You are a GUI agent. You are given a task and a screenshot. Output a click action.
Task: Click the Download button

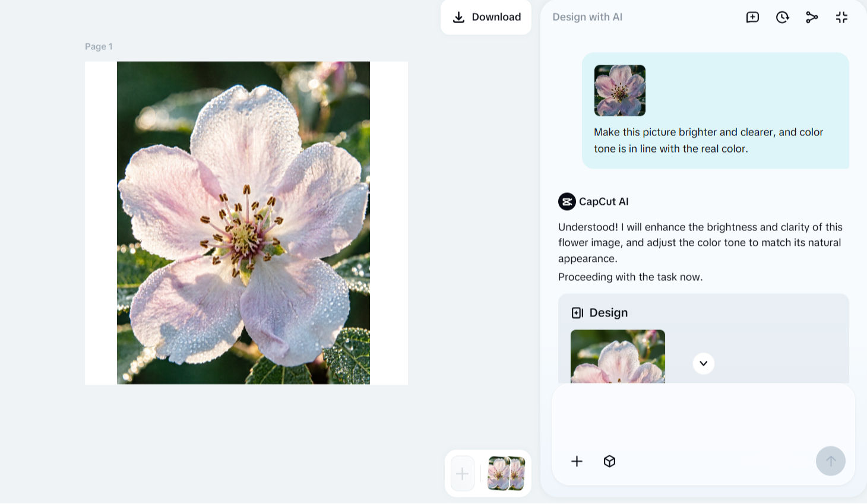point(486,17)
